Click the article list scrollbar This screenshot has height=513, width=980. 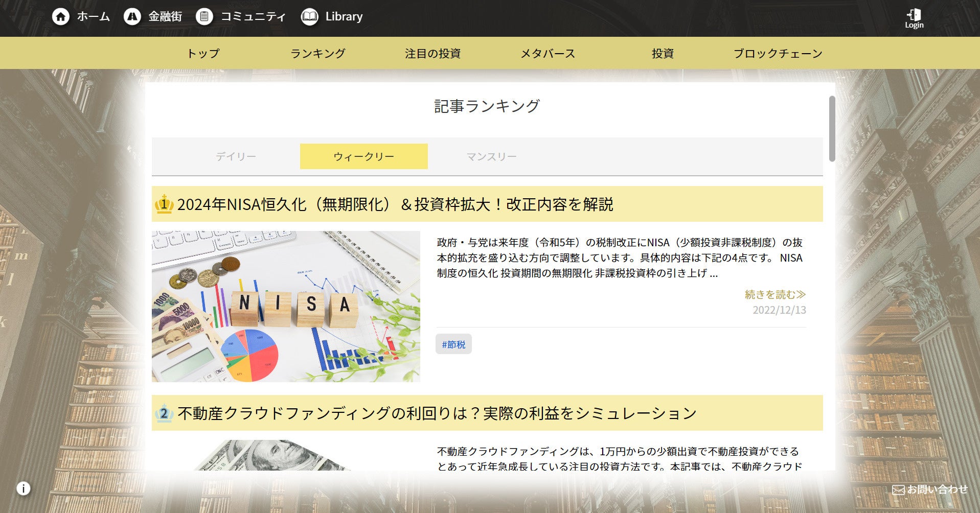pos(832,129)
